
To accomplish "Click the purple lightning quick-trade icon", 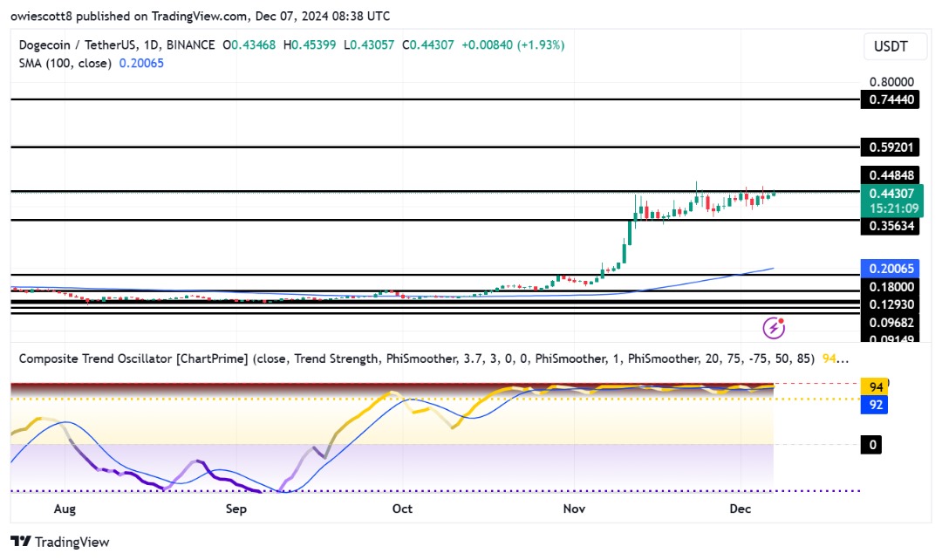I will coord(775,326).
